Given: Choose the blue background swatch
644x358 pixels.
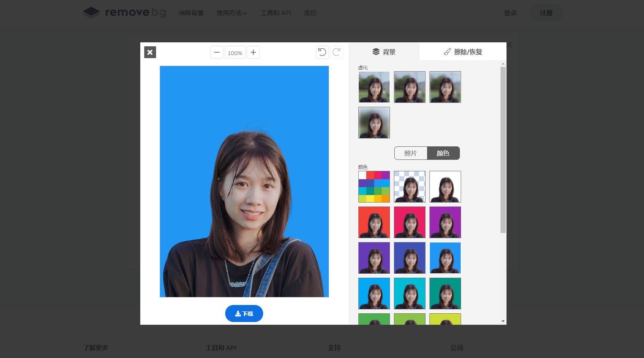Looking at the screenshot, I should (445, 258).
